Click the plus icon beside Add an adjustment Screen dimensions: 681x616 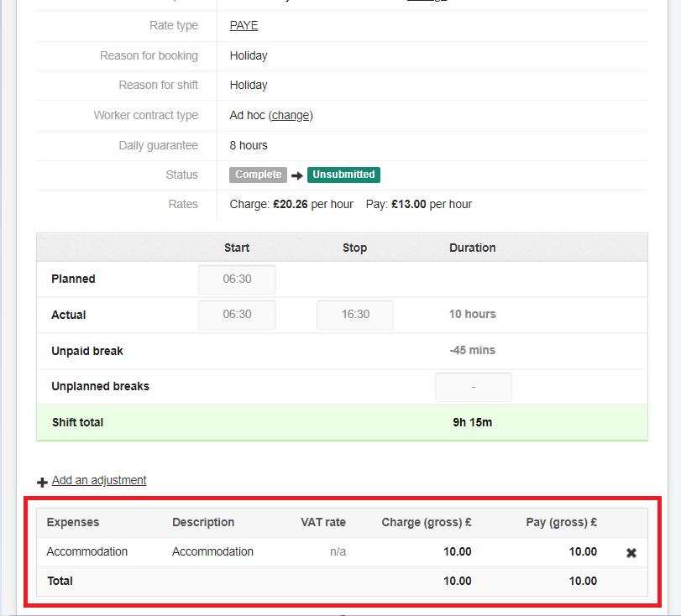click(42, 482)
